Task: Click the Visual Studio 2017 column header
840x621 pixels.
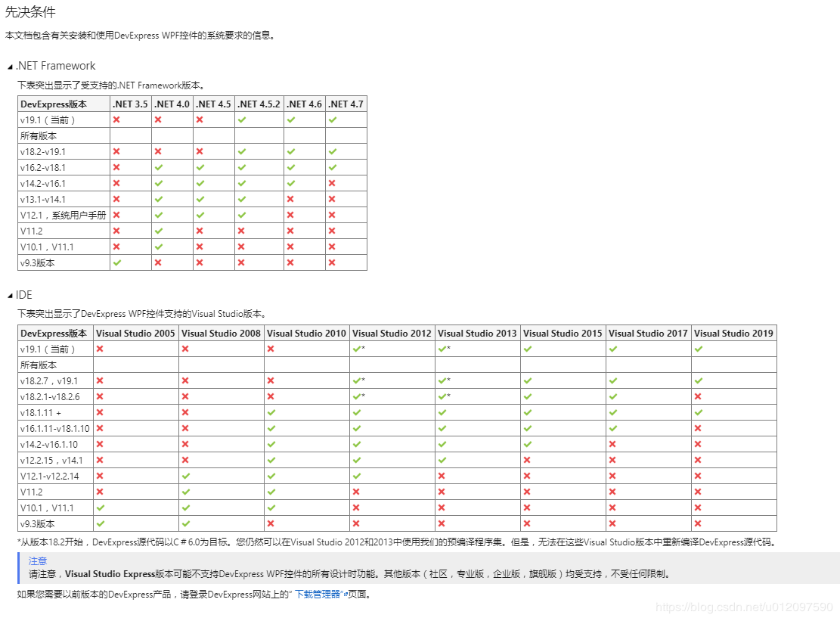Action: [x=648, y=334]
